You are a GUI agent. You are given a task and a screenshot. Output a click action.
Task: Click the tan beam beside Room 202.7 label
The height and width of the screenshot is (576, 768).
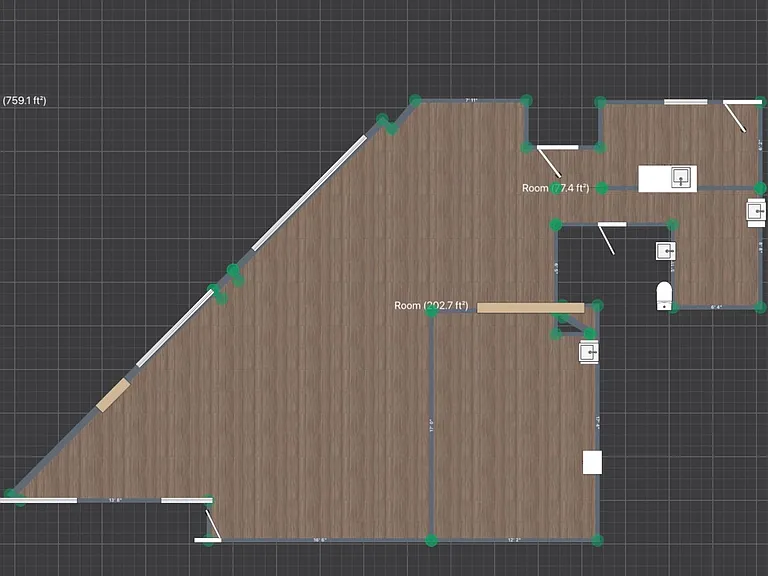point(530,308)
